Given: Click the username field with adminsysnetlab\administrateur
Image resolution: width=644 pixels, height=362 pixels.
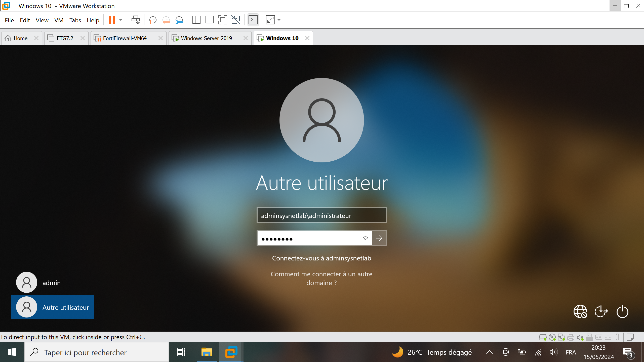Looking at the screenshot, I should click(x=321, y=215).
